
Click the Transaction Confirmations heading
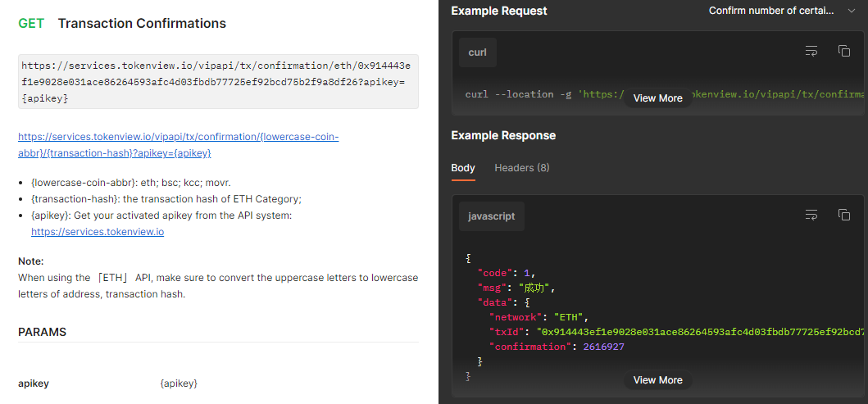click(142, 24)
